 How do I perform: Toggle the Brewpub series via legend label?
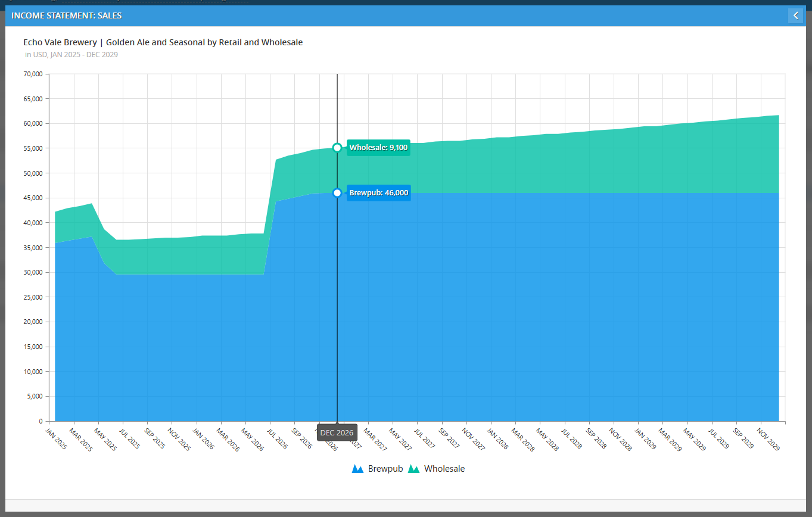(385, 469)
